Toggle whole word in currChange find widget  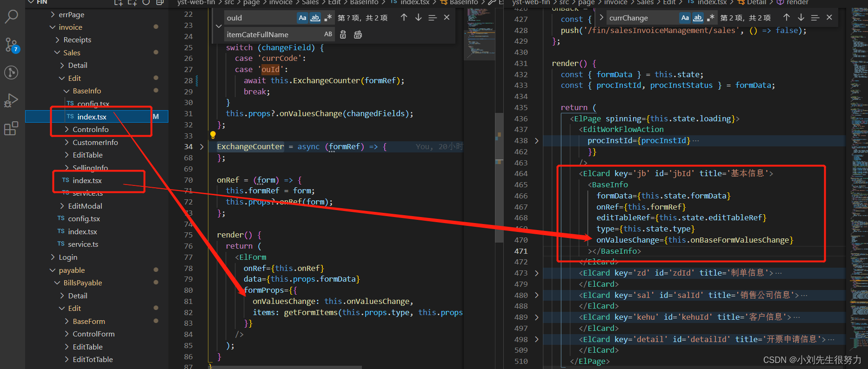(x=697, y=18)
